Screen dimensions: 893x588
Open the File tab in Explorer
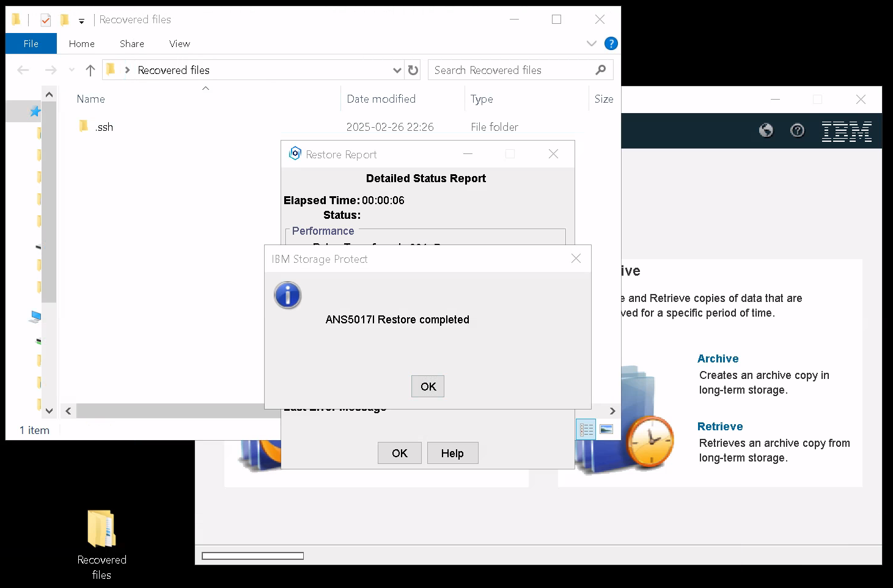[31, 43]
